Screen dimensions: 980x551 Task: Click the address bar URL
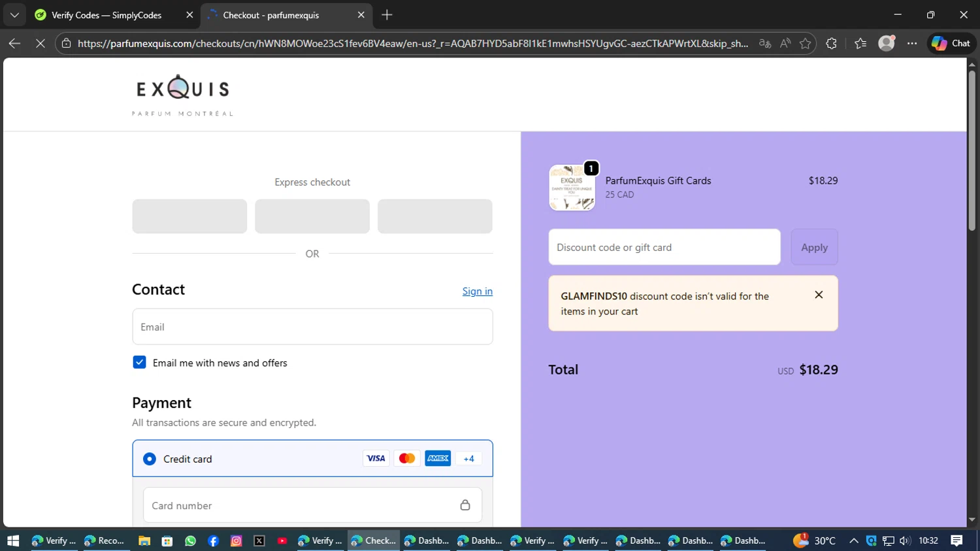click(413, 43)
